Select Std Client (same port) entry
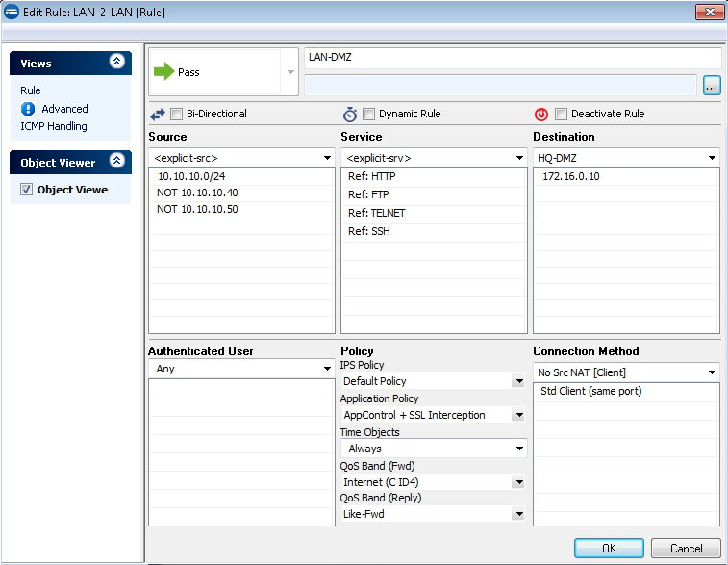The width and height of the screenshot is (728, 565). 626,391
